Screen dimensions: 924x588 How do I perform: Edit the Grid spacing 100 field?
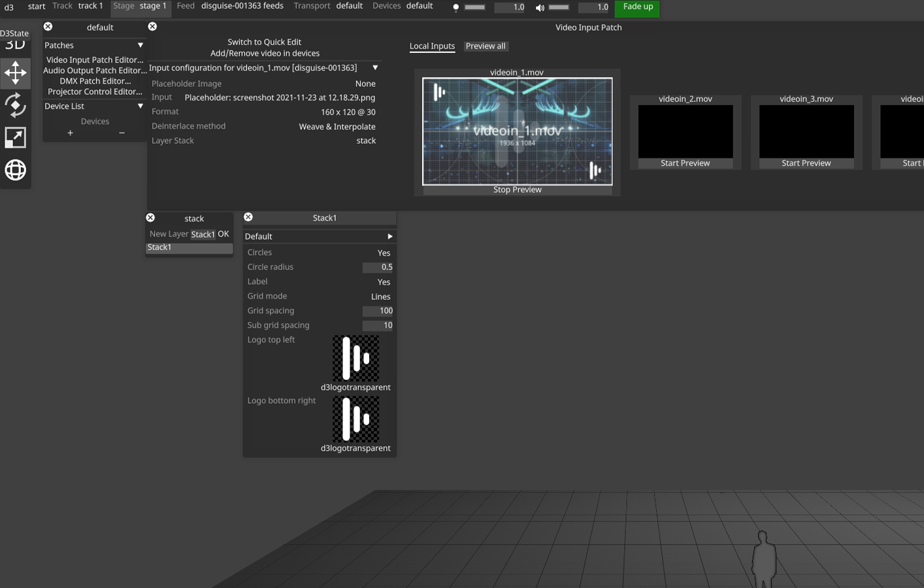point(378,311)
